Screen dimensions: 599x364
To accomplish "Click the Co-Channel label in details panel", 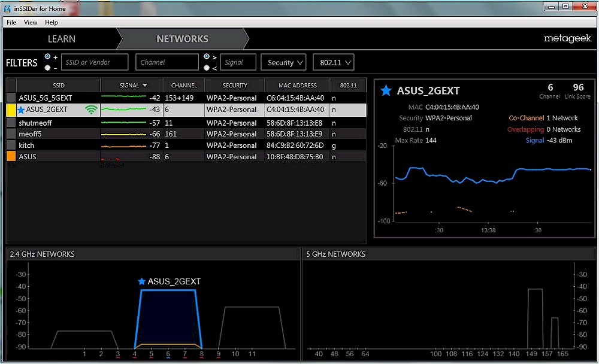I will click(x=526, y=118).
